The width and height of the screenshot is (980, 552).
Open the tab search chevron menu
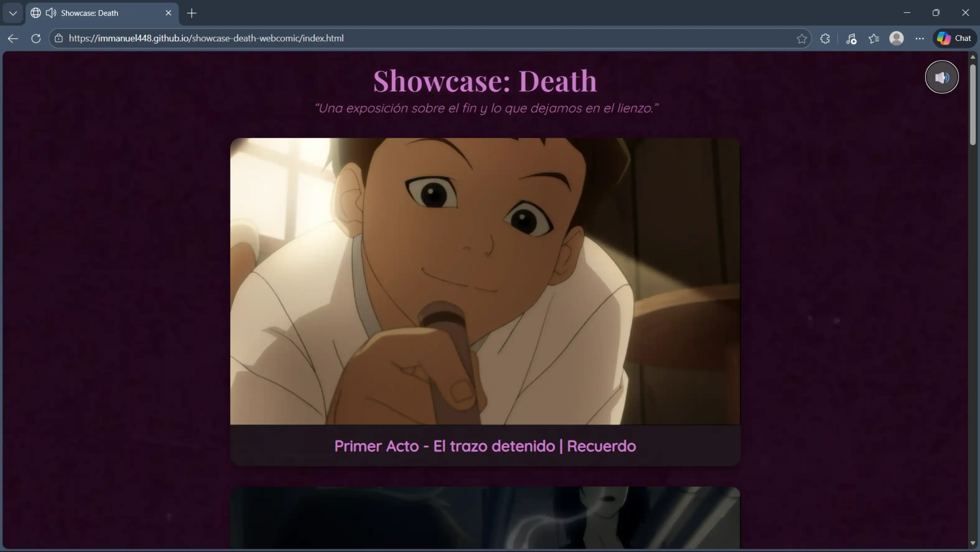(12, 12)
